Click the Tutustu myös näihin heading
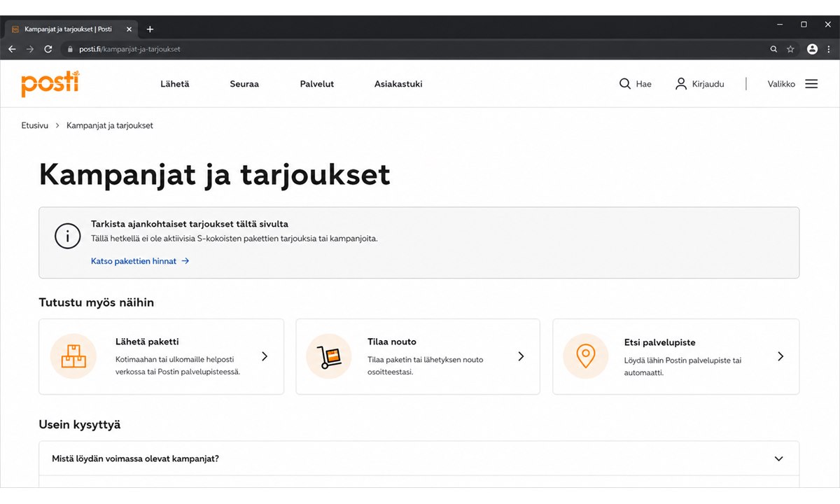The image size is (840, 504). click(97, 303)
